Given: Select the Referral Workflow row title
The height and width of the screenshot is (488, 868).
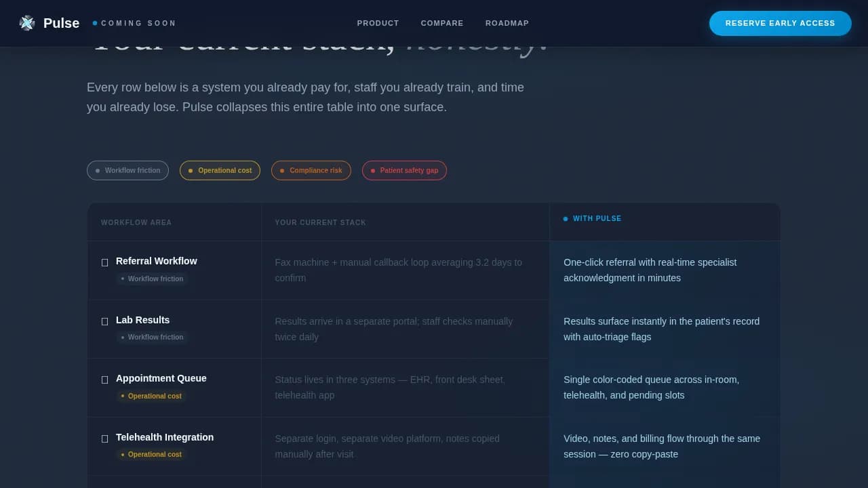Looking at the screenshot, I should point(157,261).
